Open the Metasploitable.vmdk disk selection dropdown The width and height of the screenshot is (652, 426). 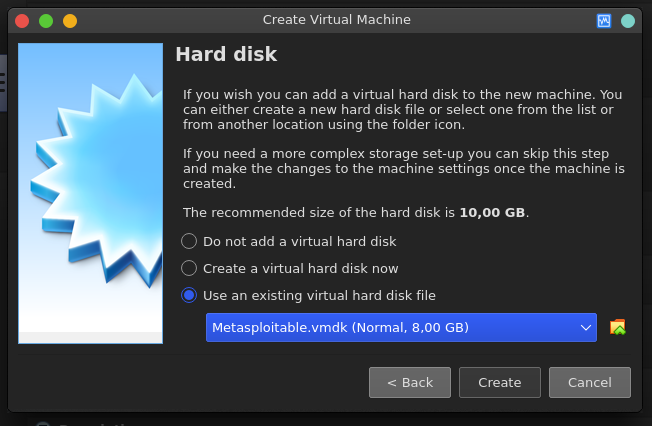click(401, 327)
